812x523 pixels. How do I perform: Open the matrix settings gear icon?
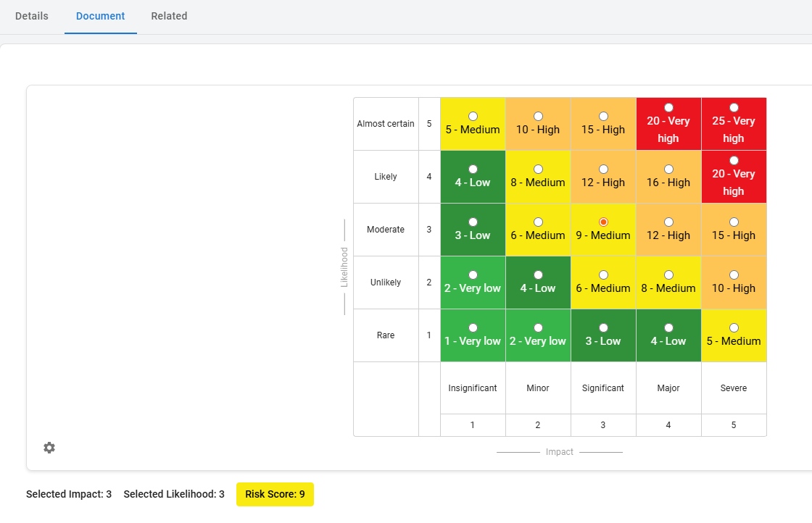[49, 448]
